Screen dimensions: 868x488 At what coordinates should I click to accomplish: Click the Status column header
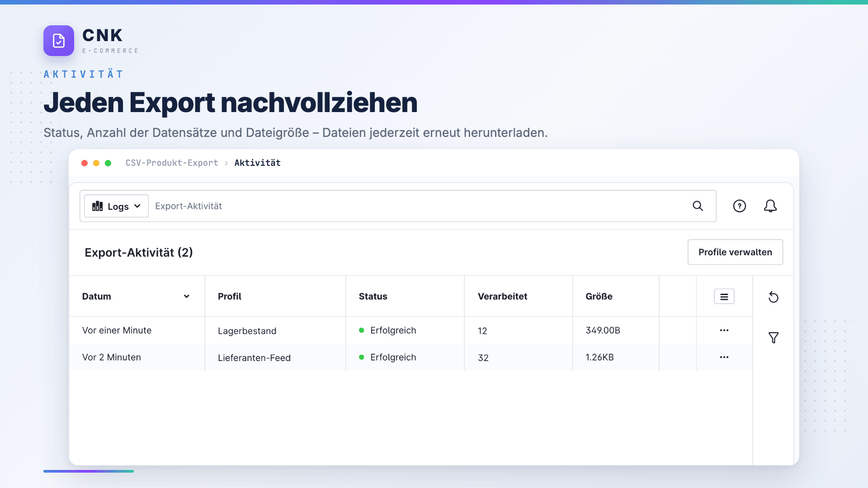[373, 296]
